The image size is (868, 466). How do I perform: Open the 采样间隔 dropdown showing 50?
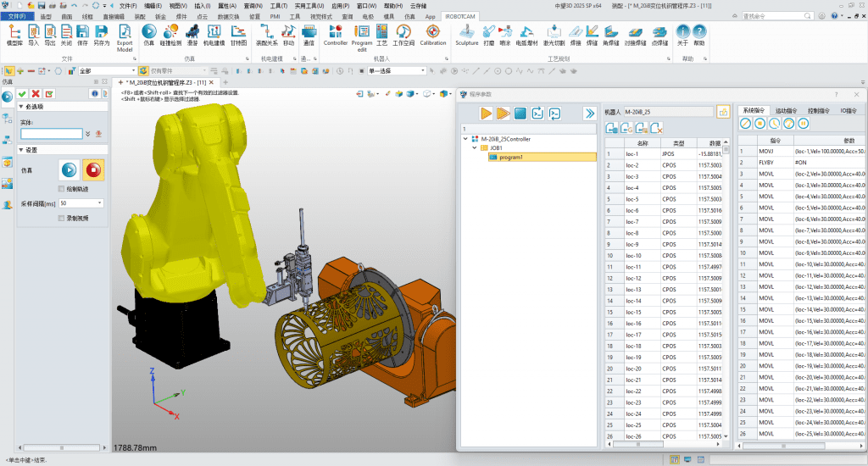coord(100,203)
